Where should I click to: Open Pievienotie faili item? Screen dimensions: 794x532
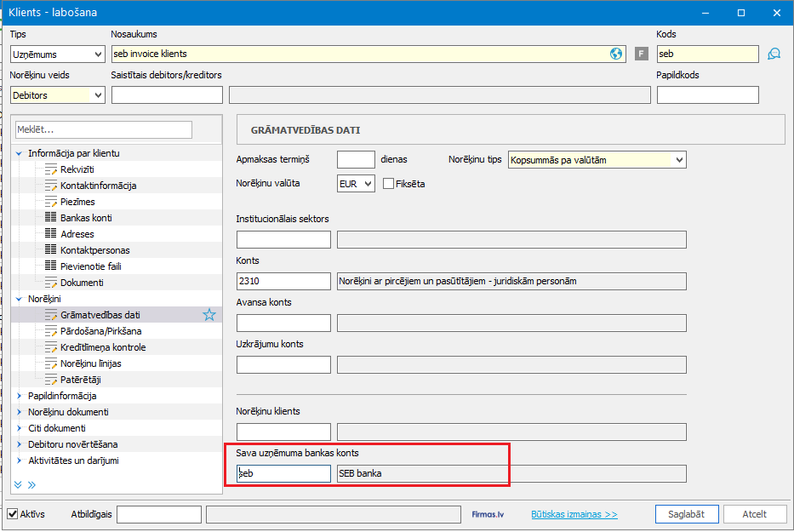tap(91, 266)
